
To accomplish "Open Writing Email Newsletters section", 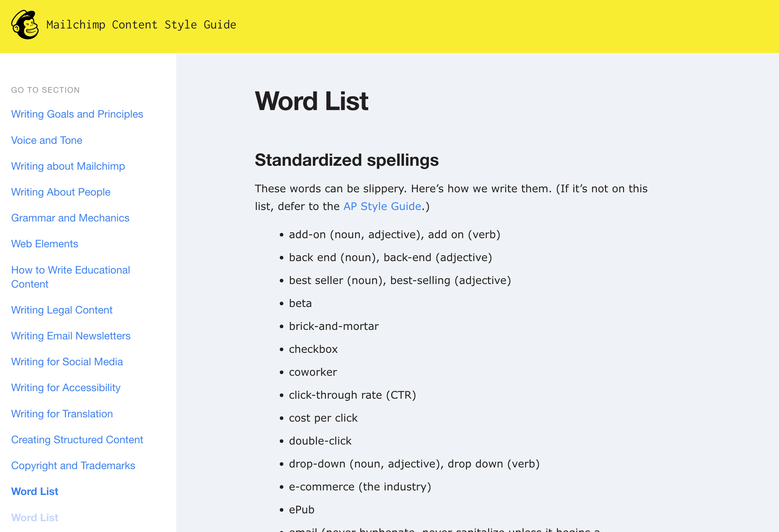I will click(x=71, y=336).
